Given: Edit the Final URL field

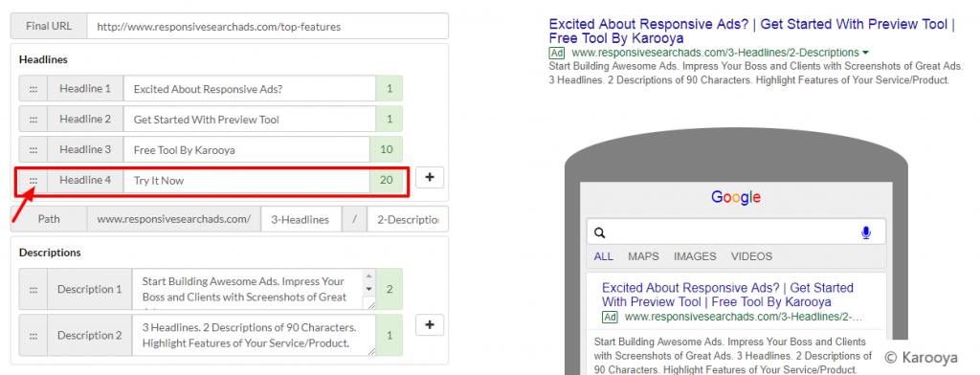Looking at the screenshot, I should click(268, 27).
